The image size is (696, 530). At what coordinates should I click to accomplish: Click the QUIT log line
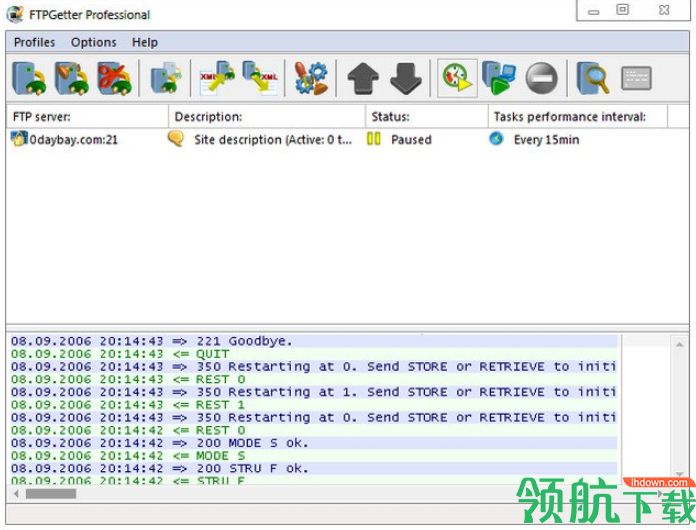[x=314, y=354]
